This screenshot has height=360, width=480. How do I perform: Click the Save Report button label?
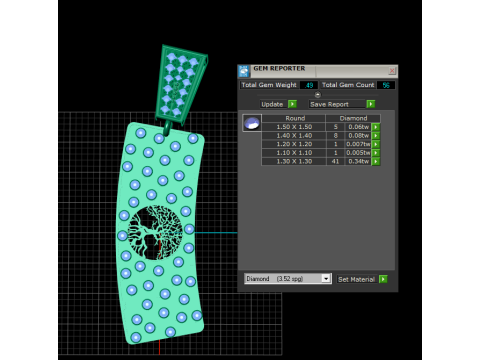click(x=329, y=104)
